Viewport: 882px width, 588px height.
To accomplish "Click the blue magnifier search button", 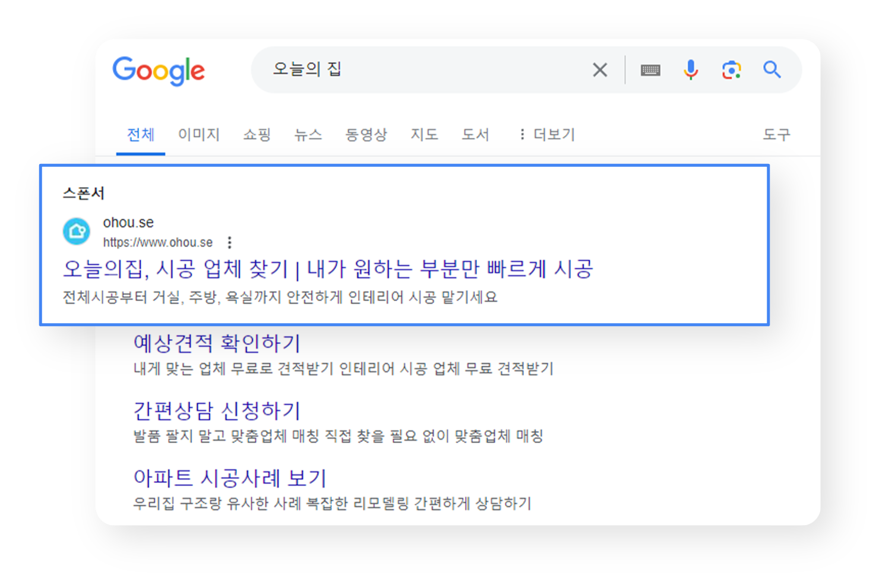I will point(772,70).
